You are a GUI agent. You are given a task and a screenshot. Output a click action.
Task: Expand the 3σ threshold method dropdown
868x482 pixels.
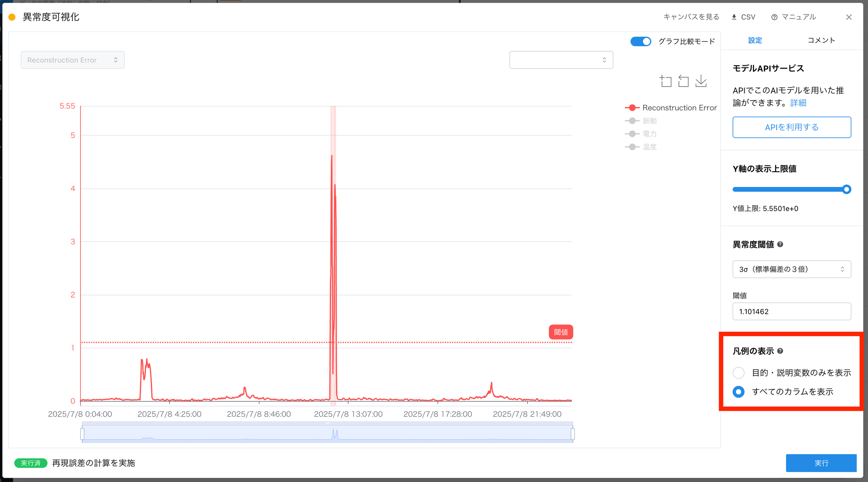[x=791, y=269]
